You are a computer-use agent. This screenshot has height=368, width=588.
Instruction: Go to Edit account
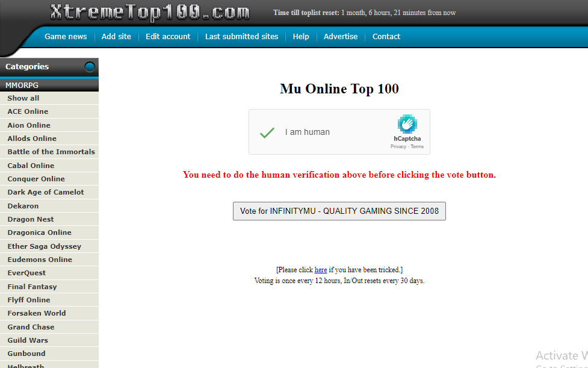[x=168, y=36]
